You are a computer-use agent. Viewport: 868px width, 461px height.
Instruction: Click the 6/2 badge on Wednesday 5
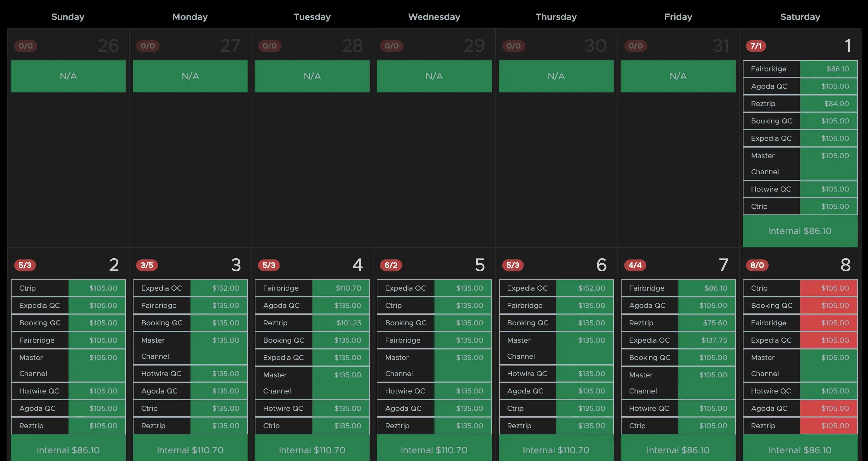click(391, 265)
